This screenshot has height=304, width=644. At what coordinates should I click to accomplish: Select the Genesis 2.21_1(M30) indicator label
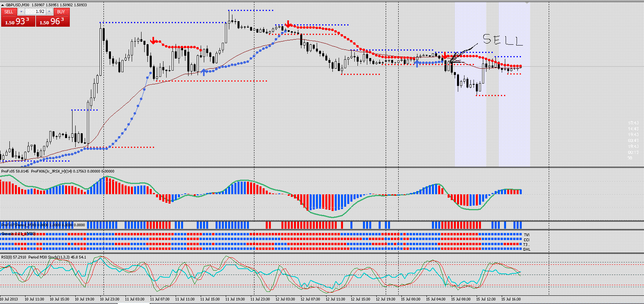click(18, 234)
